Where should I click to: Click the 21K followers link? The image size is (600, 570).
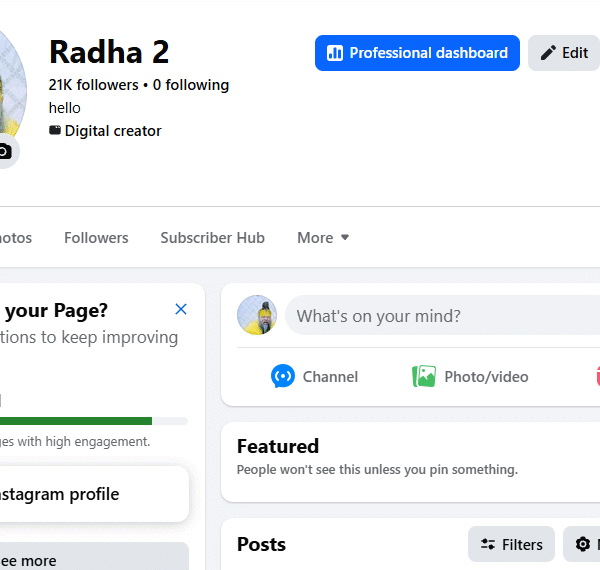click(x=93, y=85)
